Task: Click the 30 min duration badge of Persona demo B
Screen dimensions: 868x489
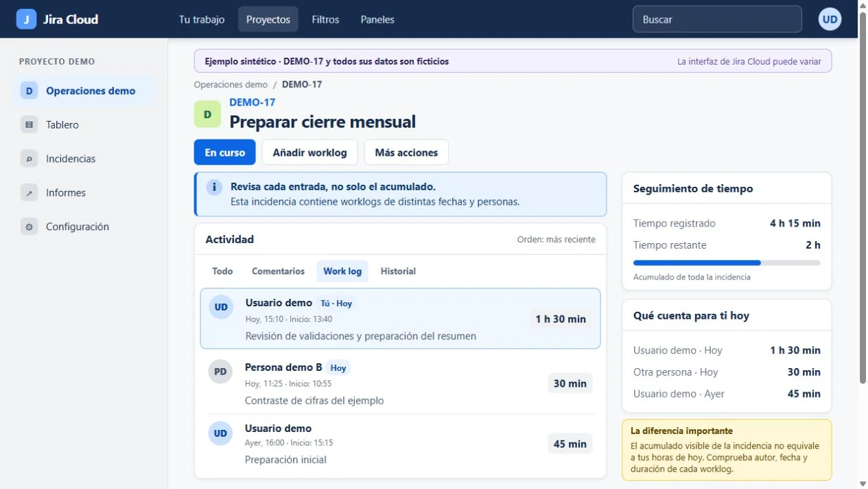Action: point(570,383)
